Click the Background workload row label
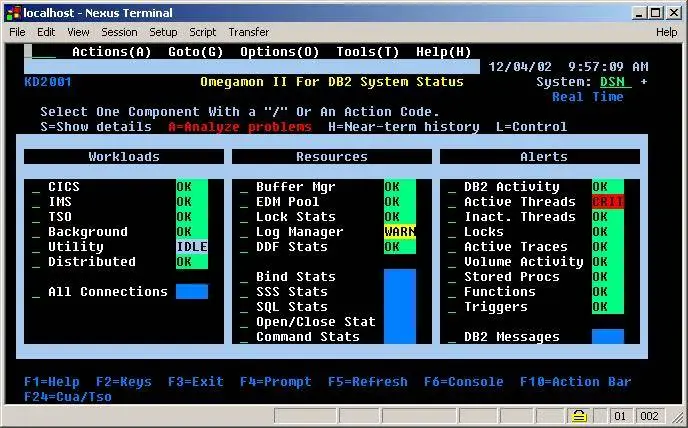 88,232
